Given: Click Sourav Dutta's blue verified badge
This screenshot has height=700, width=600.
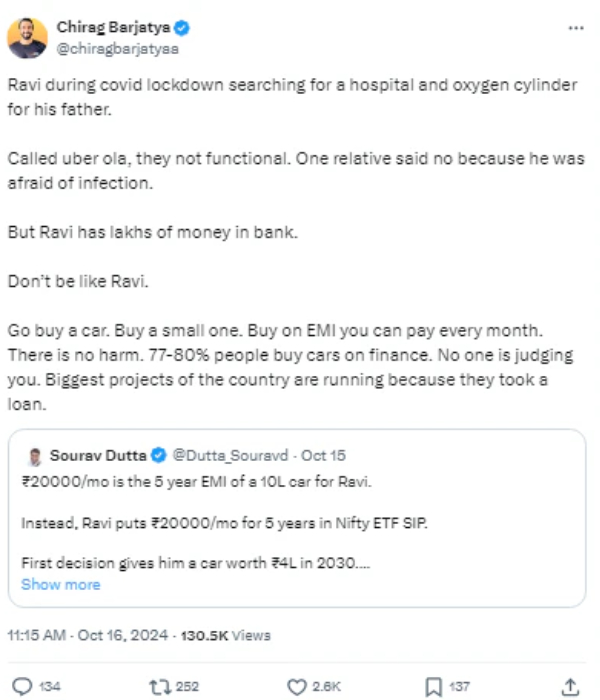Looking at the screenshot, I should [157, 456].
